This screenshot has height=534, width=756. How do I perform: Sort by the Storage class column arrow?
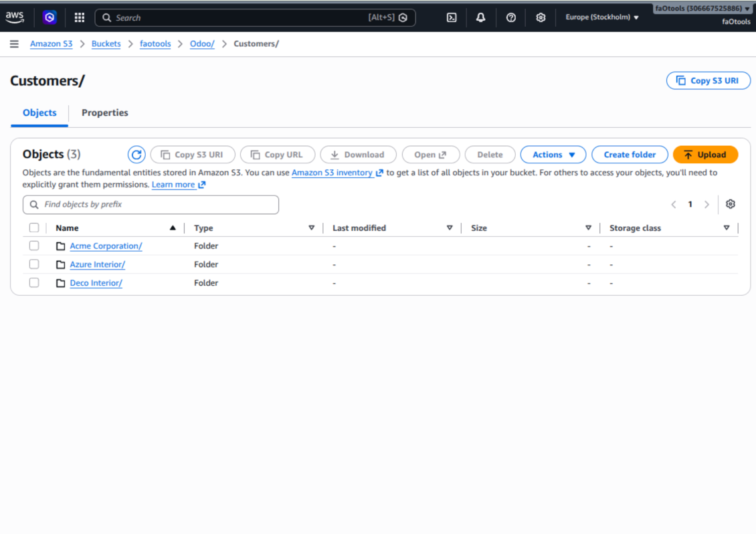727,228
